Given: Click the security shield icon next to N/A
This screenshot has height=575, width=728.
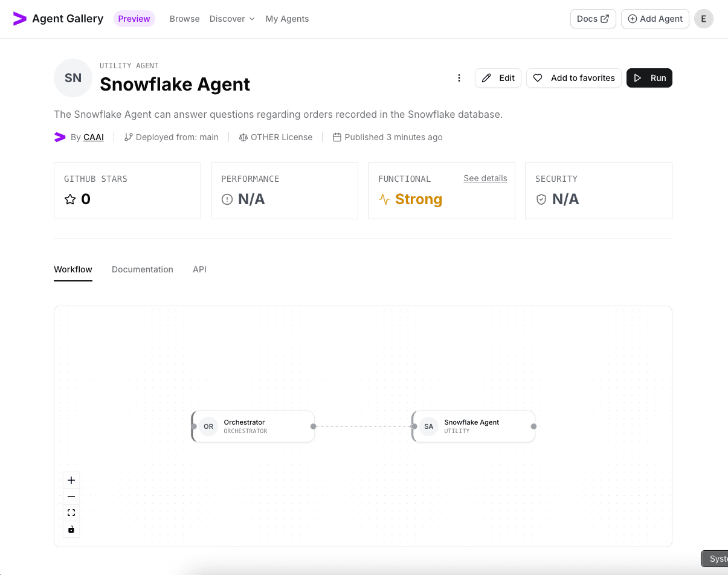Looking at the screenshot, I should point(541,199).
